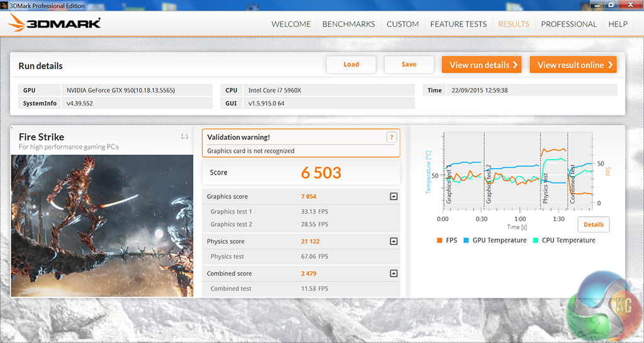
Task: Open the Help tab
Action: [x=618, y=24]
